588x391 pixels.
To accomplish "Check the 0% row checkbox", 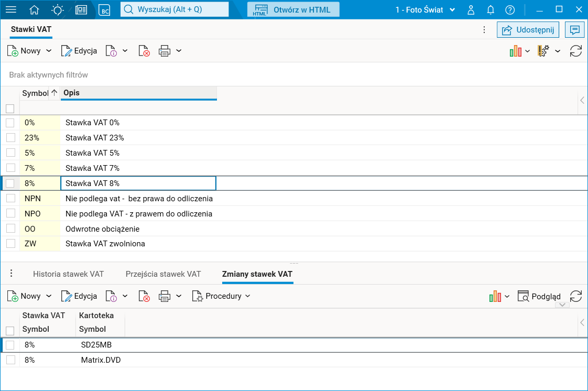I will pyautogui.click(x=10, y=123).
